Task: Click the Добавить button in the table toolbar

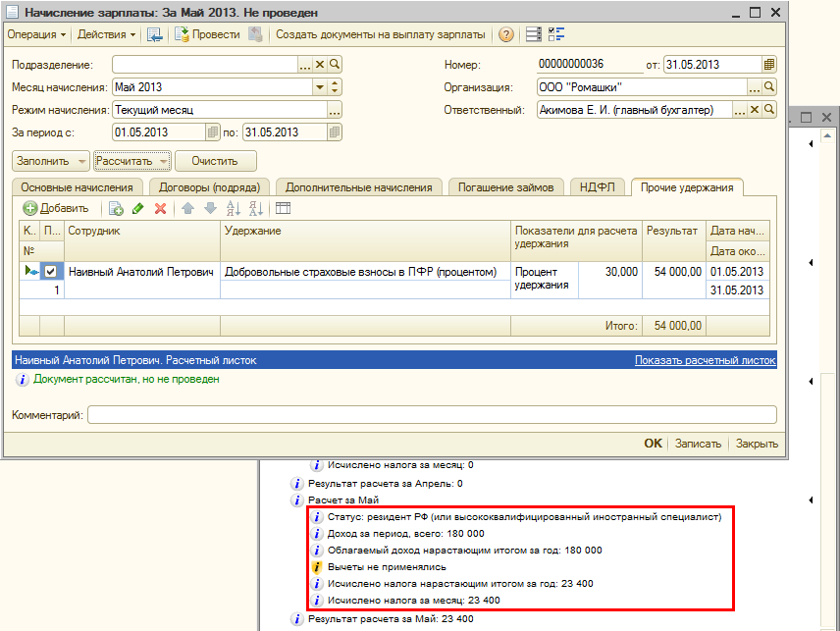Action: click(x=56, y=208)
